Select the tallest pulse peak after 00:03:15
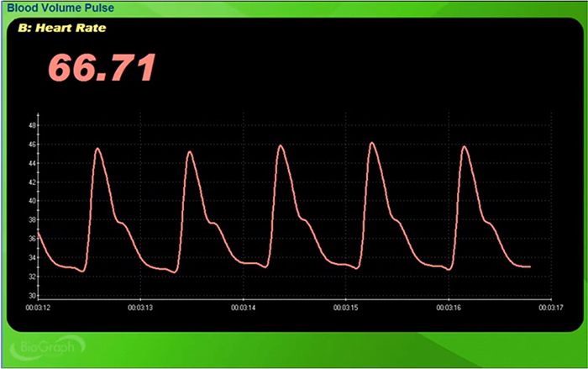 371,143
